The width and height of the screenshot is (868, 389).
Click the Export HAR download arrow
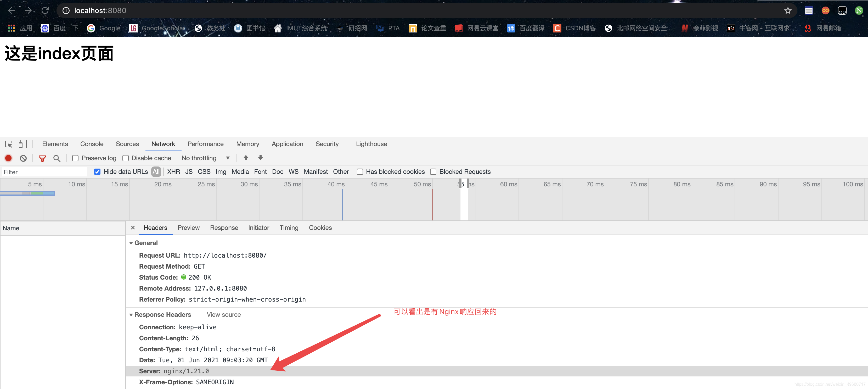point(261,158)
